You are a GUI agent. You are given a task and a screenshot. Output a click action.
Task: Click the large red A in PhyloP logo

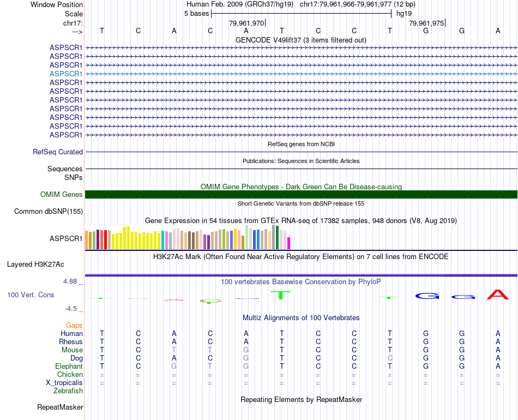point(497,295)
